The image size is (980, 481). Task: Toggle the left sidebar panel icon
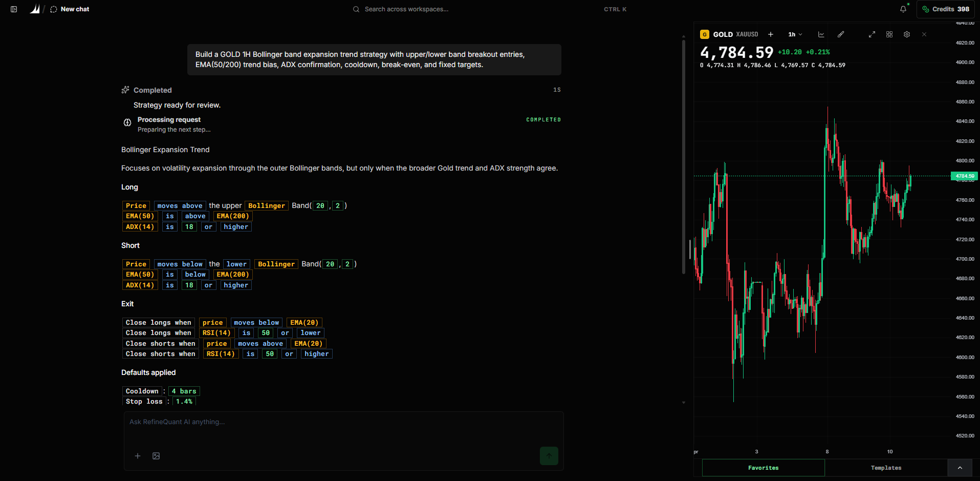tap(14, 9)
